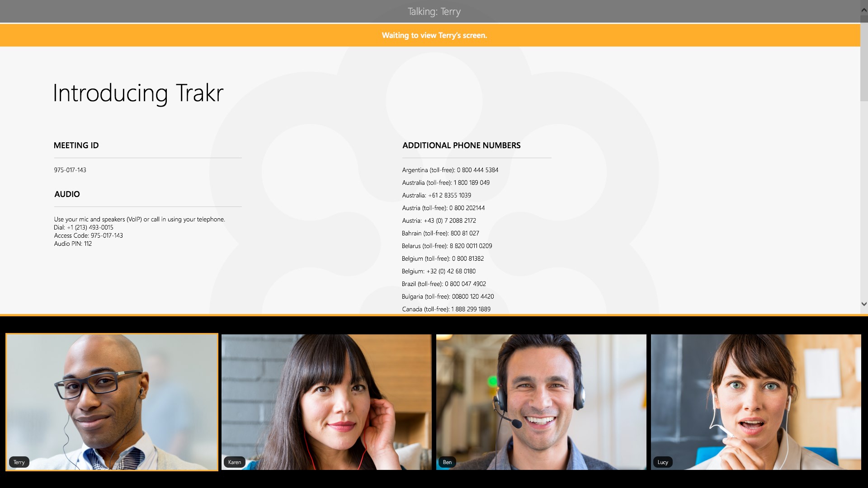Click the Access Code text
The image size is (868, 488).
[x=88, y=235]
